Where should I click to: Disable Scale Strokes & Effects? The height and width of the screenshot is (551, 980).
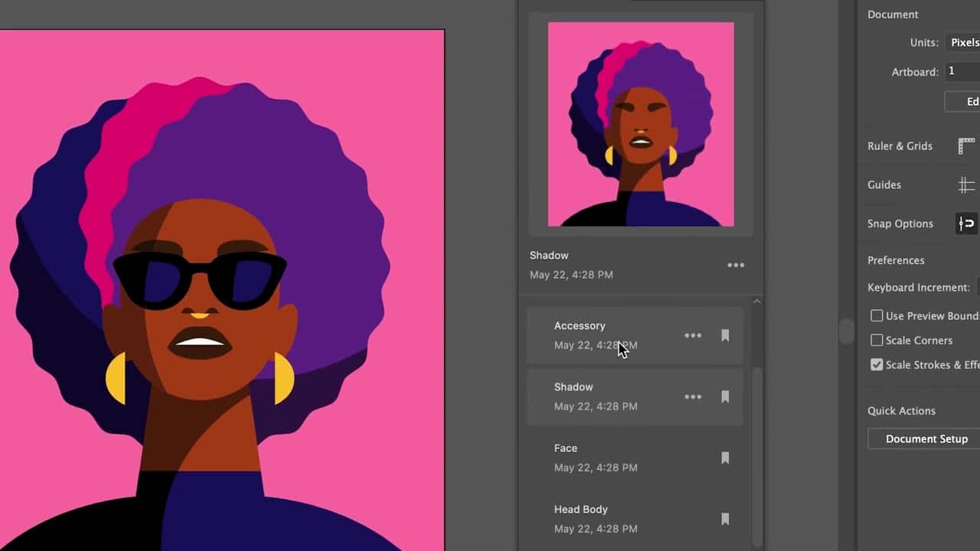(877, 364)
